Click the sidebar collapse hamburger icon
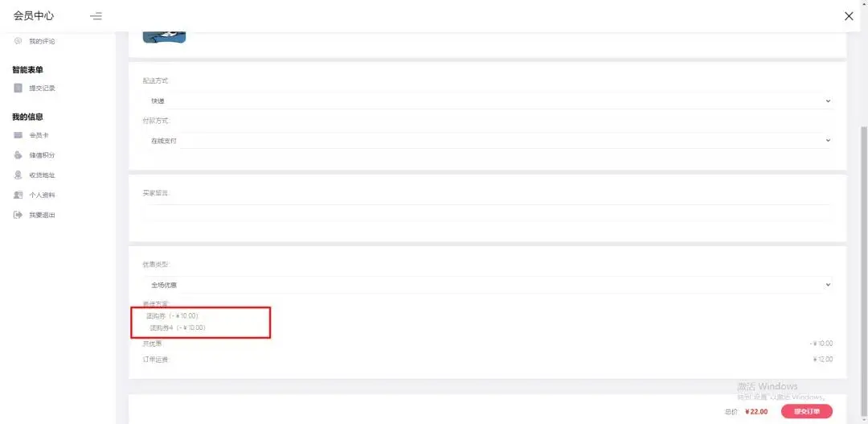This screenshot has height=424, width=868. (x=96, y=16)
